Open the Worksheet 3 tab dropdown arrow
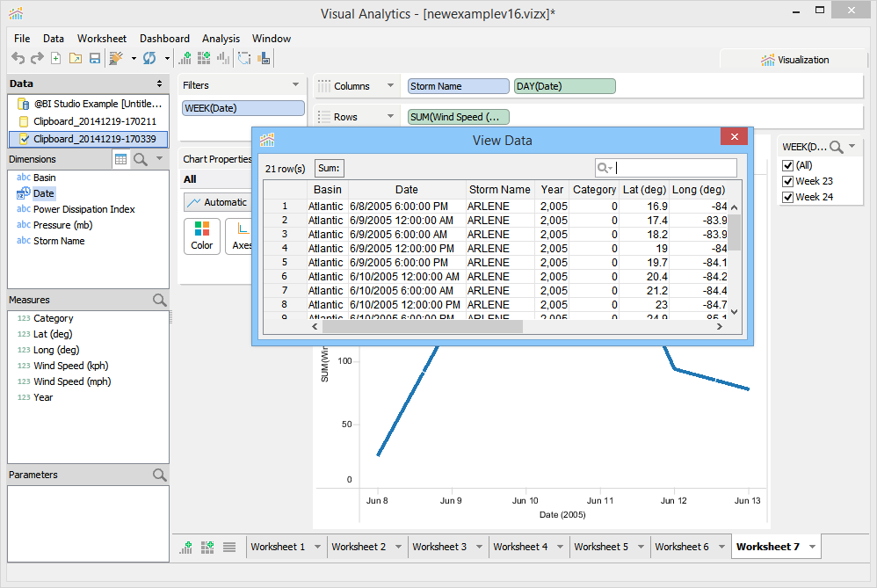This screenshot has width=877, height=588. [478, 547]
